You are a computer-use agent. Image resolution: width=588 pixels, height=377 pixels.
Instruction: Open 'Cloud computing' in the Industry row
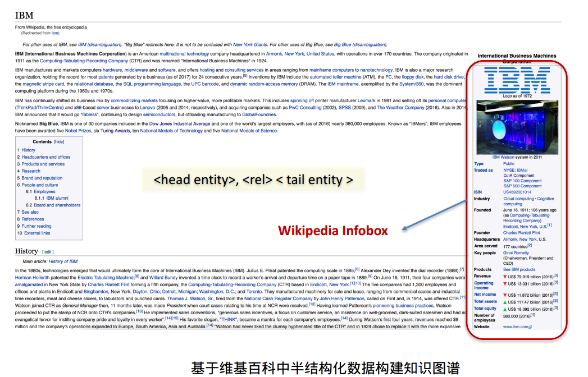point(518,199)
